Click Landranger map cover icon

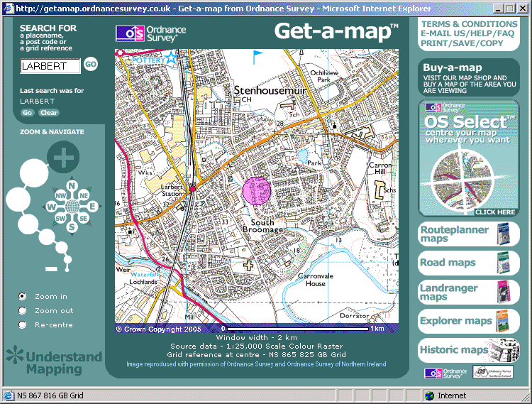pyautogui.click(x=504, y=292)
